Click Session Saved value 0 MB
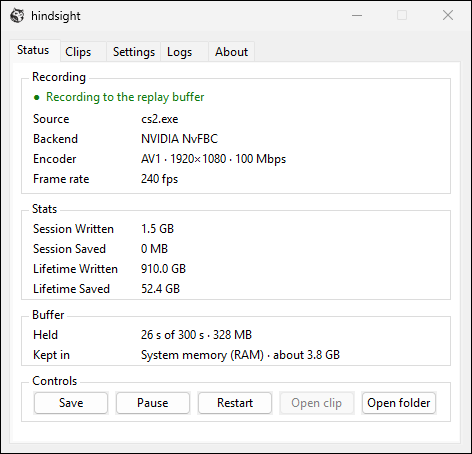This screenshot has width=472, height=454. pos(154,249)
